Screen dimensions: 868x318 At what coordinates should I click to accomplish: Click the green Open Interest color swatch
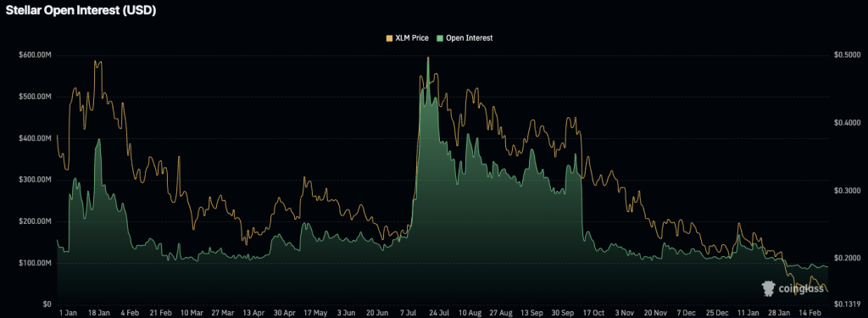(x=440, y=38)
